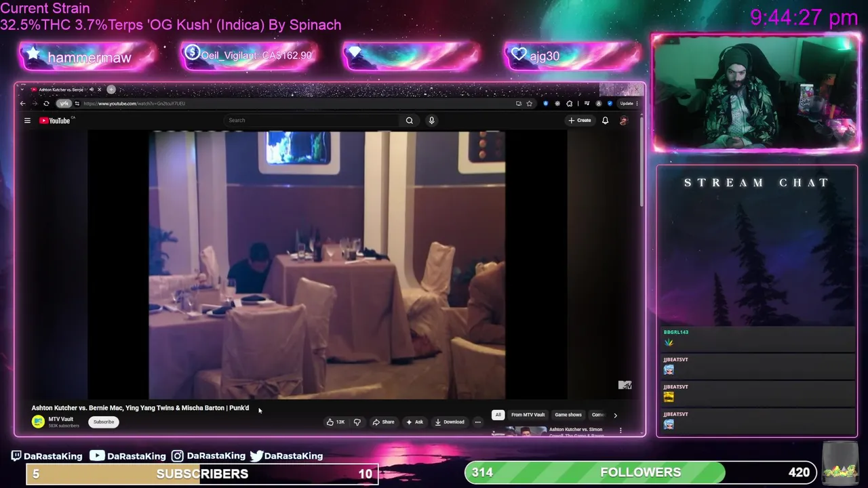Viewport: 868px width, 488px height.
Task: Expand more category chips with arrow
Action: 615,415
